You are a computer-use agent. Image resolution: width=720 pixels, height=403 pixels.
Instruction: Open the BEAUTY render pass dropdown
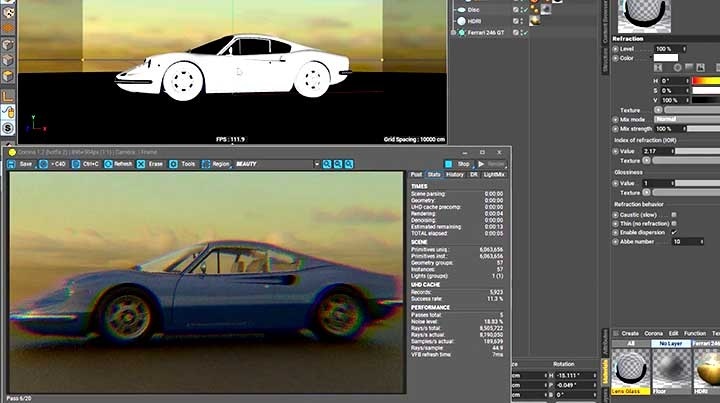(268, 163)
